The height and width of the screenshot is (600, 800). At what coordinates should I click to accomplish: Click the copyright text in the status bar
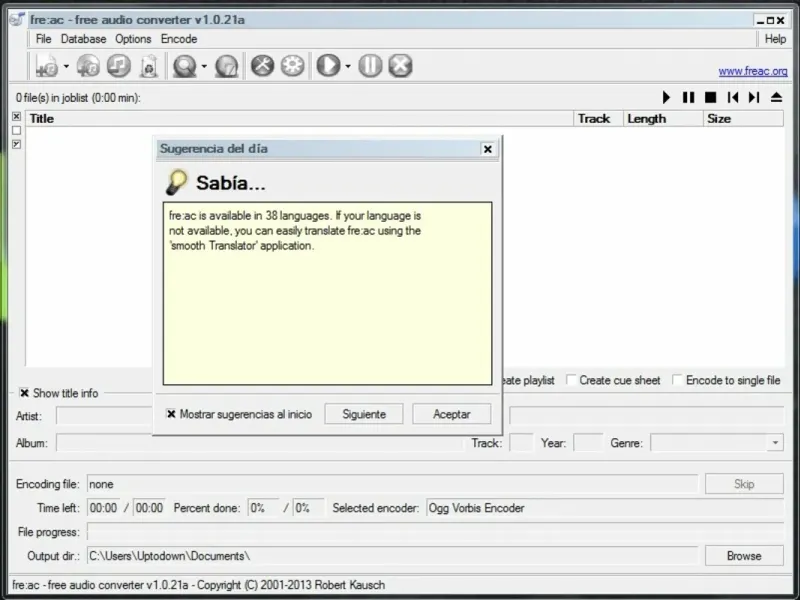point(198,585)
